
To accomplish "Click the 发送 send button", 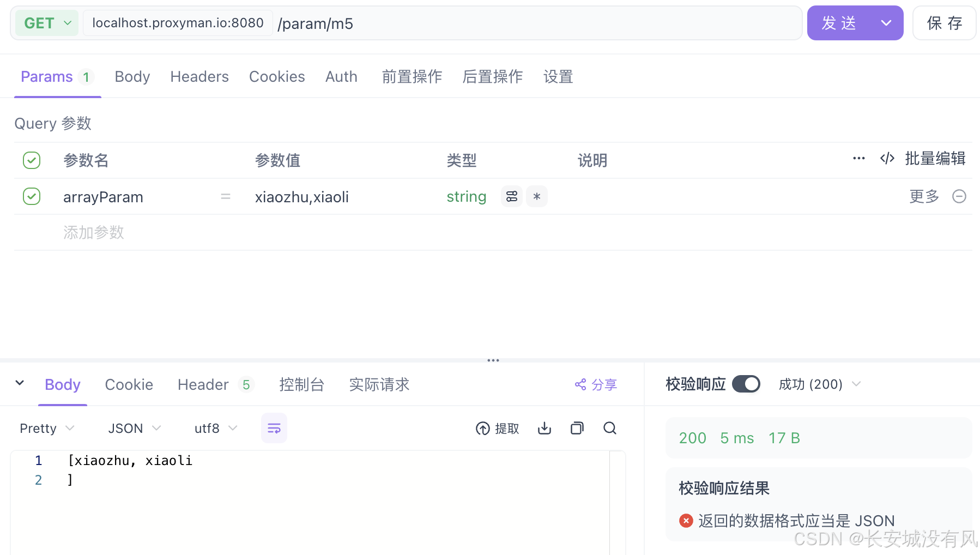I will [x=838, y=23].
